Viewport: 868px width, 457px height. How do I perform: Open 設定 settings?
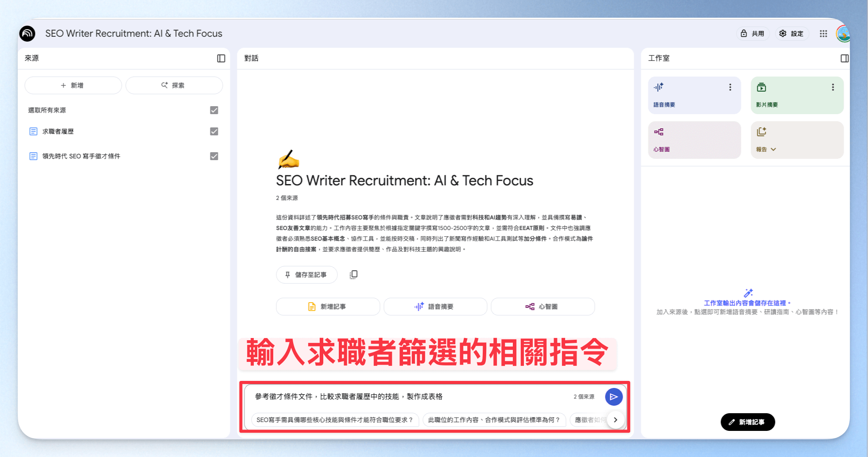point(792,34)
